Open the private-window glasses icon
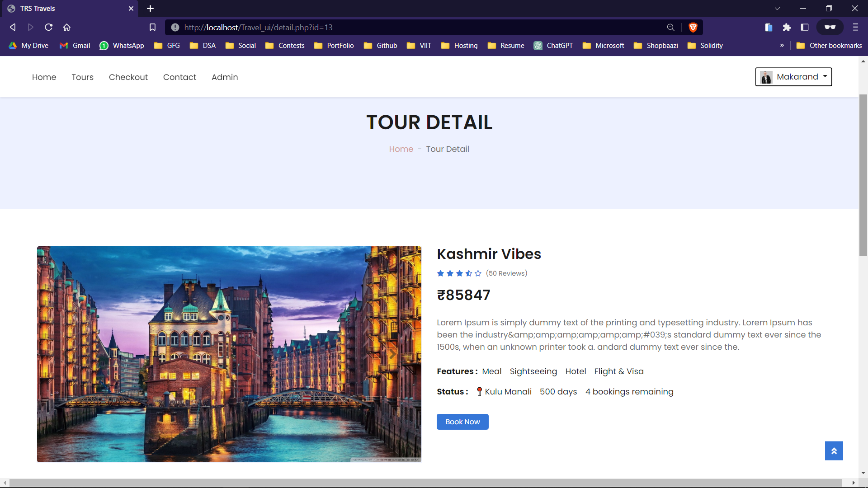 click(x=830, y=27)
